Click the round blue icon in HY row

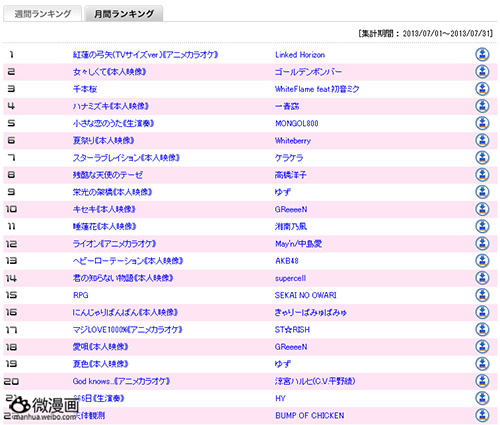tap(482, 398)
